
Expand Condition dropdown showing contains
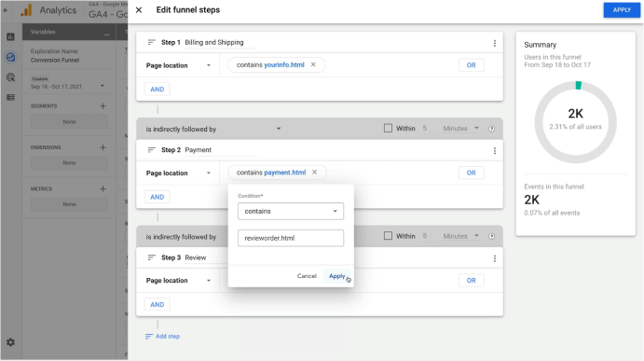(291, 212)
